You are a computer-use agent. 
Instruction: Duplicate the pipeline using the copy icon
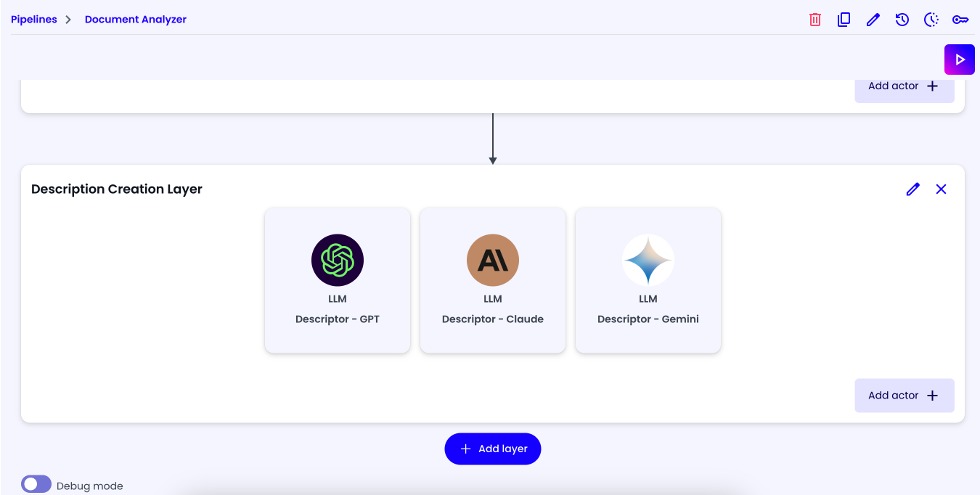[x=844, y=20]
